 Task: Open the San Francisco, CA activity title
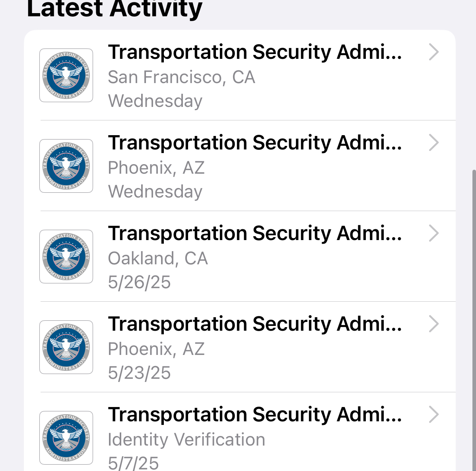255,52
